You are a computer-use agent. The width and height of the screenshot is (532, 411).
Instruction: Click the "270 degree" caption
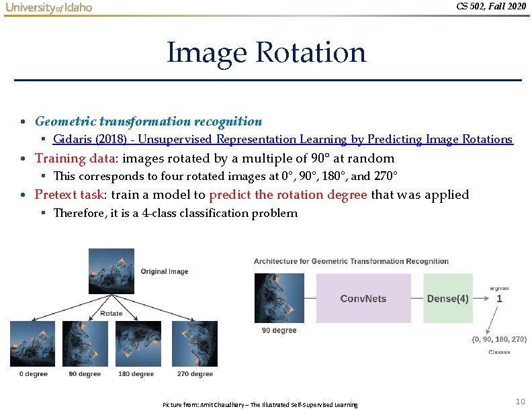[195, 373]
